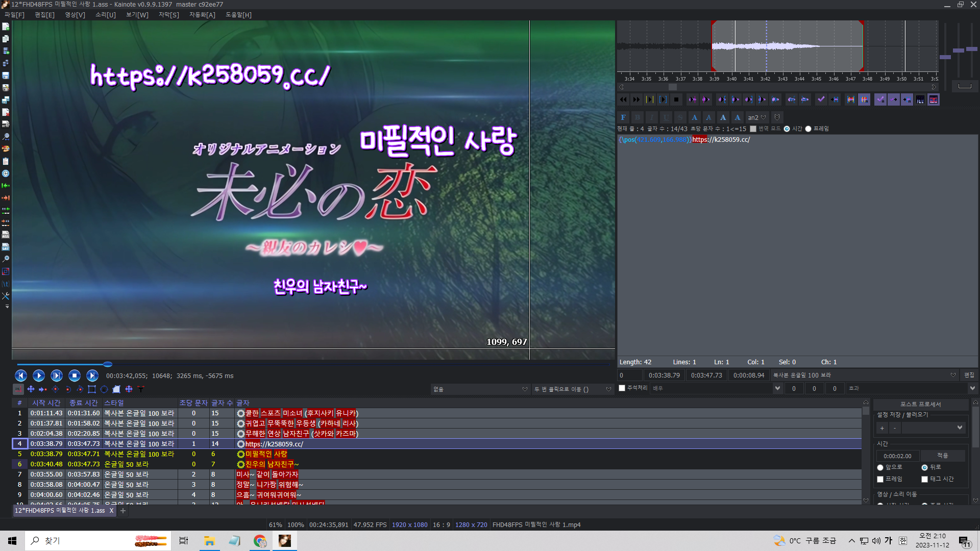Select the 시간 radio button above editor

coord(787,129)
